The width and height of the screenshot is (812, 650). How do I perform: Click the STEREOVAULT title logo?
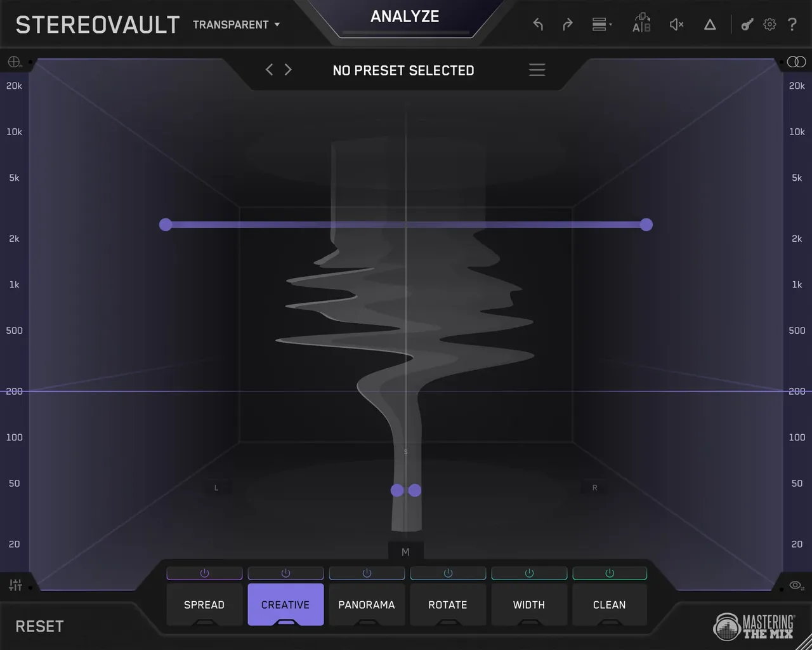[x=98, y=25]
